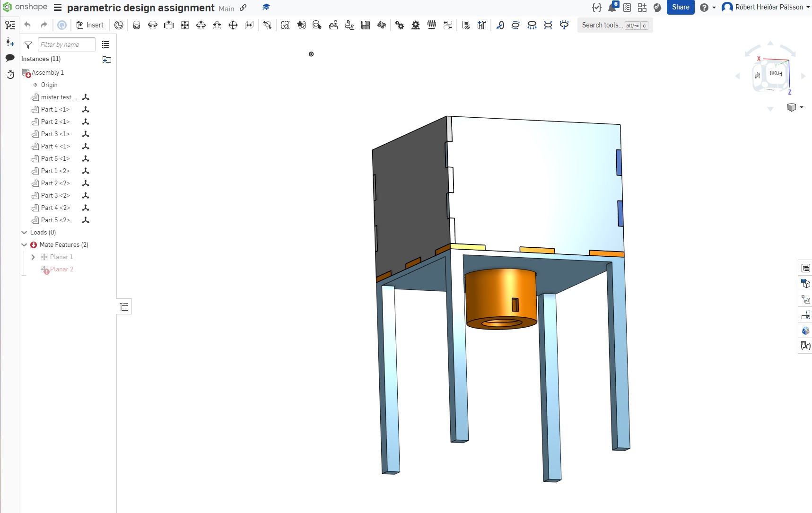Click mate connector icon beside Part 2 <1>

[86, 122]
